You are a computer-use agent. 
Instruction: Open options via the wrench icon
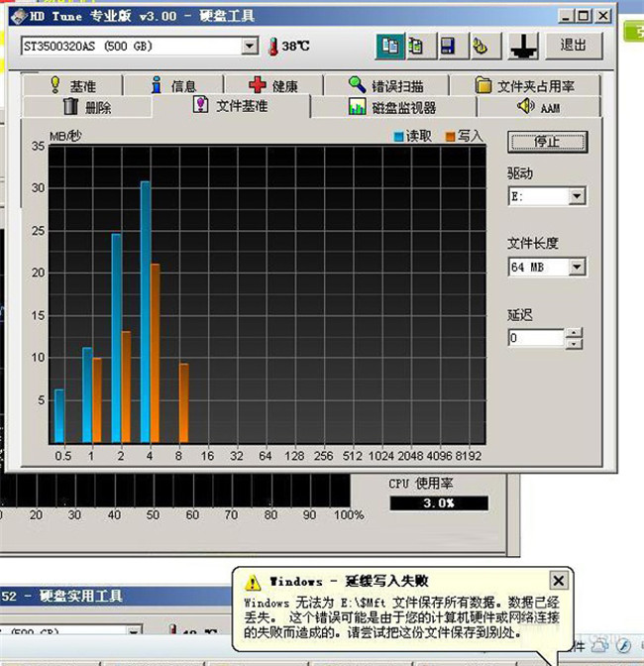click(x=479, y=46)
